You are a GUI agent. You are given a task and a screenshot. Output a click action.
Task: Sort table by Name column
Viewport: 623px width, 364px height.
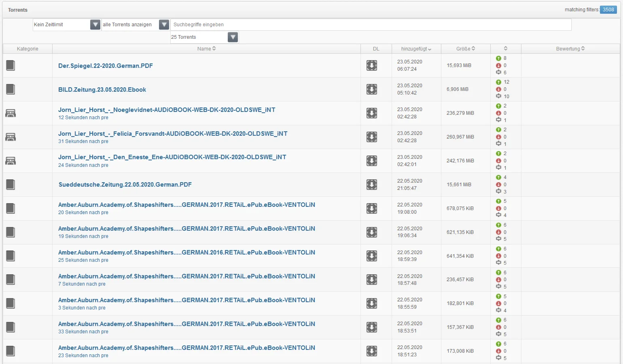coord(206,49)
